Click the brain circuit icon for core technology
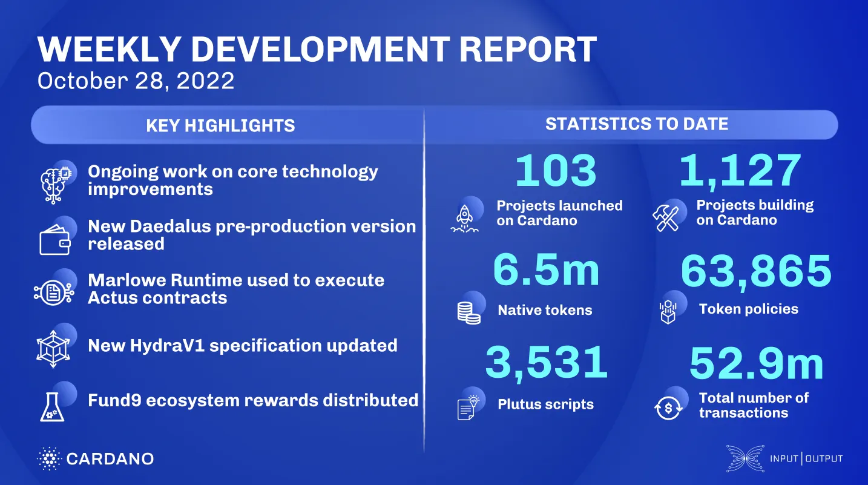Screen dimensions: 868x485 [56, 182]
